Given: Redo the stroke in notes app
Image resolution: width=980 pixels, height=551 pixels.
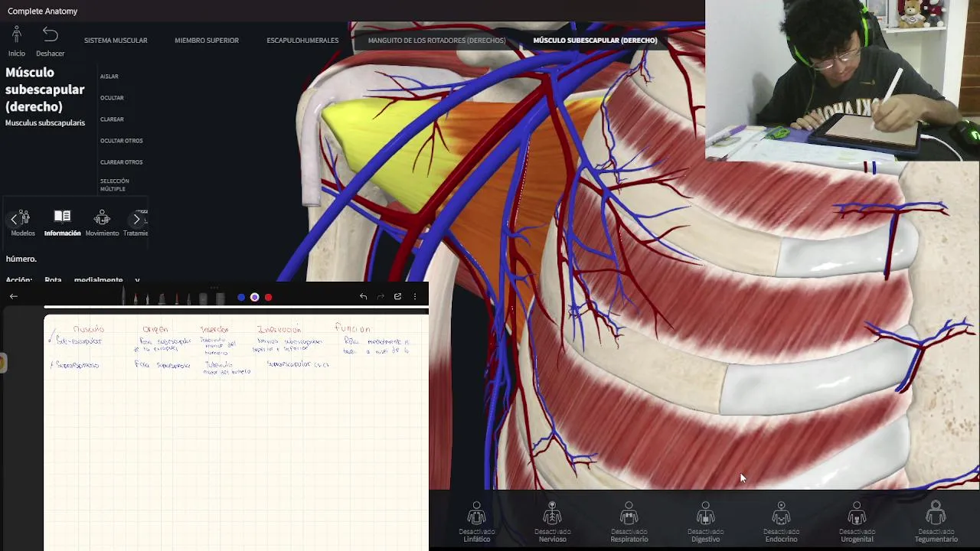Looking at the screenshot, I should click(x=381, y=296).
